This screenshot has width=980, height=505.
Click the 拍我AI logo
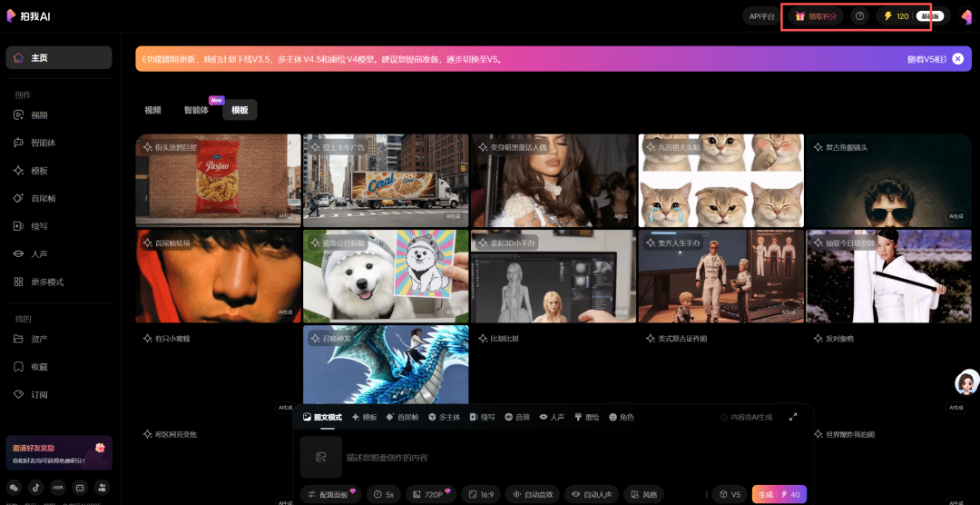tap(28, 16)
